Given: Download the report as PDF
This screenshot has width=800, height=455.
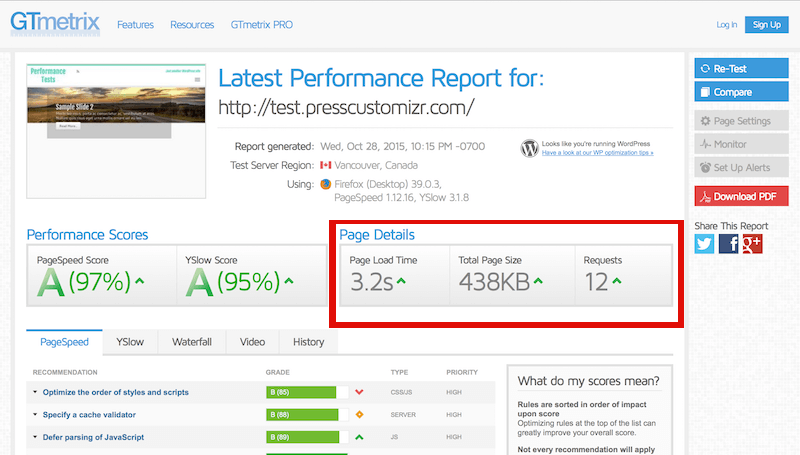Looking at the screenshot, I should coord(741,196).
